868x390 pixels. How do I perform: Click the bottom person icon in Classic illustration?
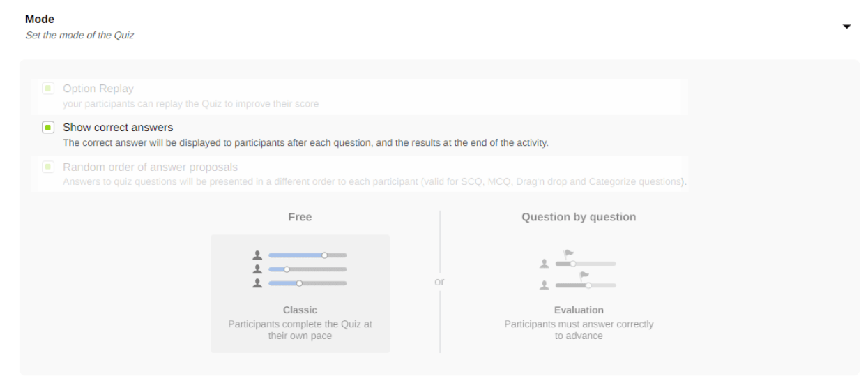[258, 283]
